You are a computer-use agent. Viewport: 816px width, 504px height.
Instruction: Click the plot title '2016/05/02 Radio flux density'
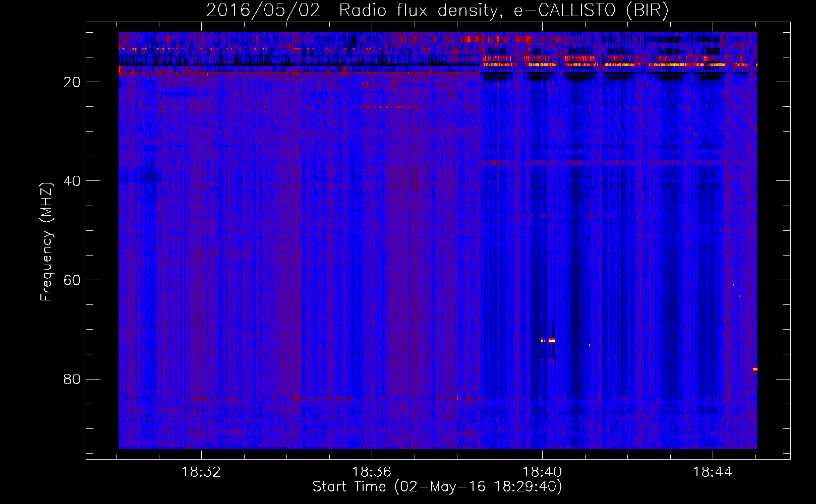coord(437,11)
